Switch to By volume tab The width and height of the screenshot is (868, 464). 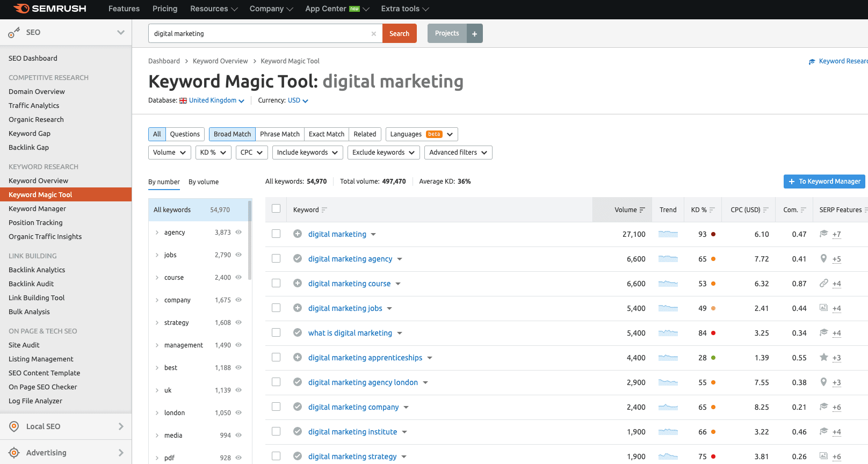(x=204, y=182)
